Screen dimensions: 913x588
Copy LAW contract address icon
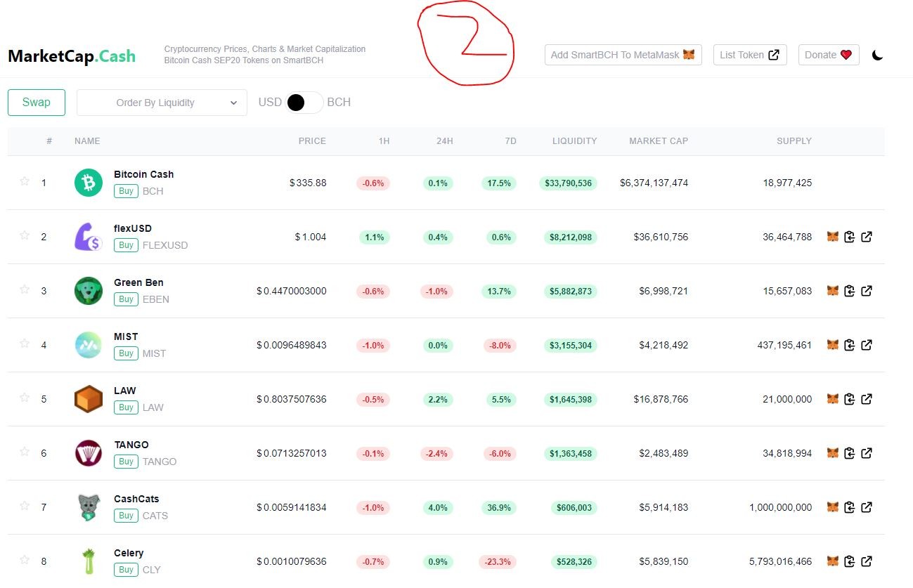tap(850, 399)
